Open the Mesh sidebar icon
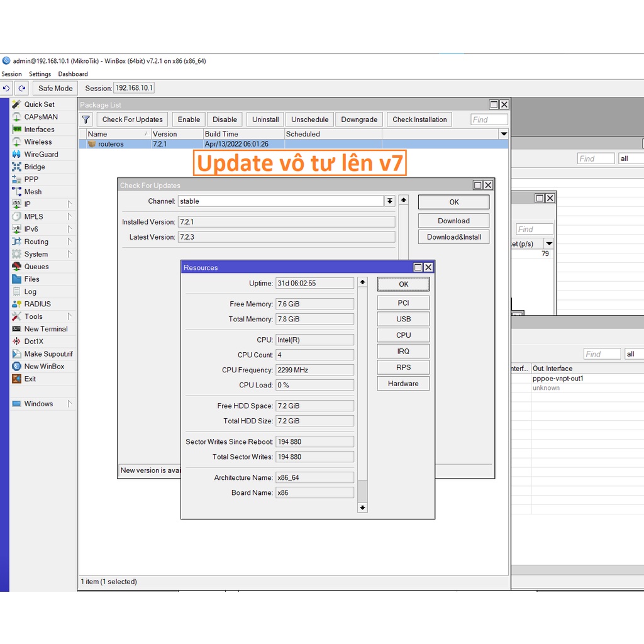Screen dimensions: 644x644 tap(16, 192)
